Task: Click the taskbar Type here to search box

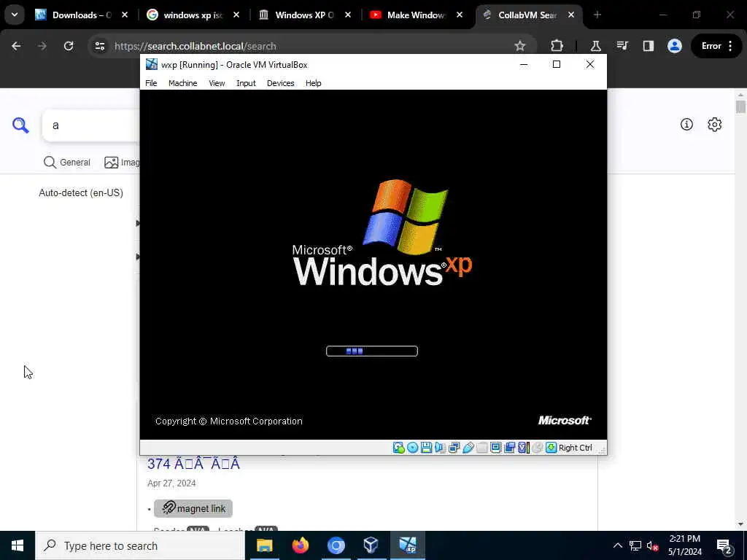Action: (140, 545)
